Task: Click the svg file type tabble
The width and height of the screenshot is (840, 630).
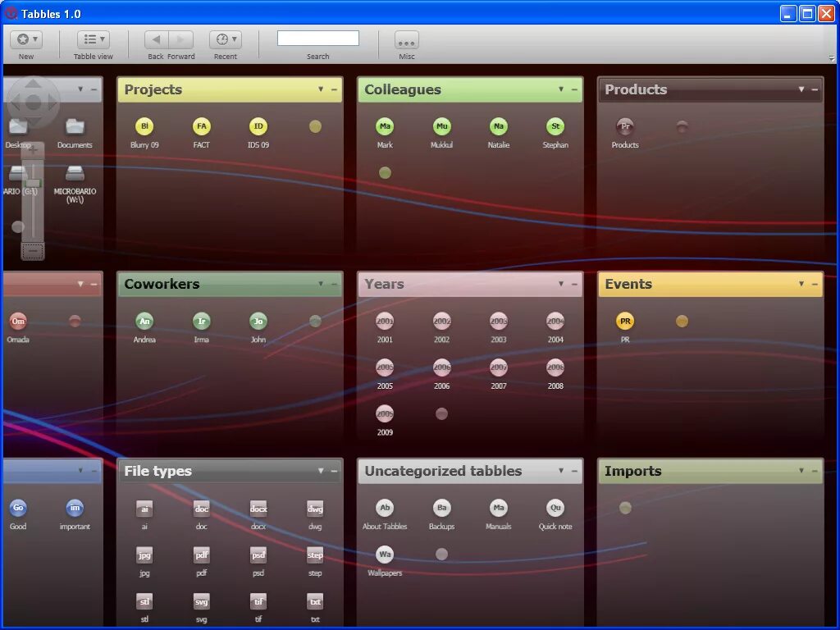Action: (x=202, y=601)
